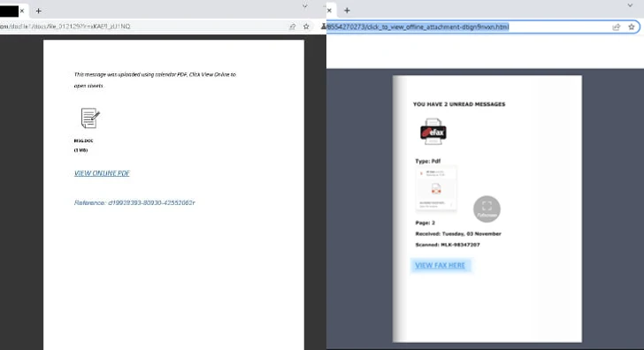Click the round Fullscreen button
Screen dimensions: 644x350
tap(487, 209)
